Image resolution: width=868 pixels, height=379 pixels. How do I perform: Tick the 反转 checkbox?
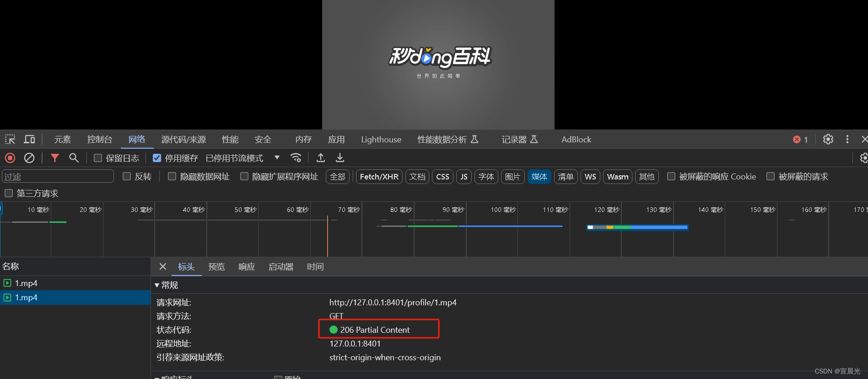tap(127, 176)
